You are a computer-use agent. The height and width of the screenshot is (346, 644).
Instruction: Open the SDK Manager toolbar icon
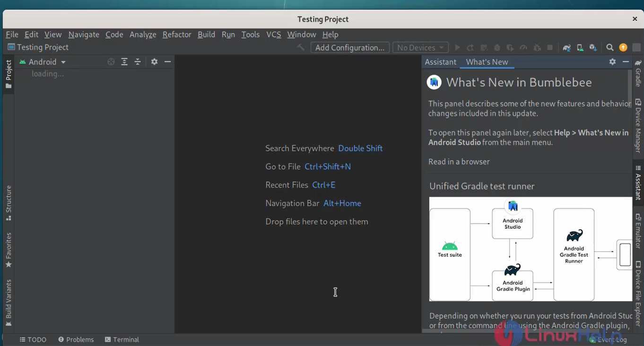593,48
